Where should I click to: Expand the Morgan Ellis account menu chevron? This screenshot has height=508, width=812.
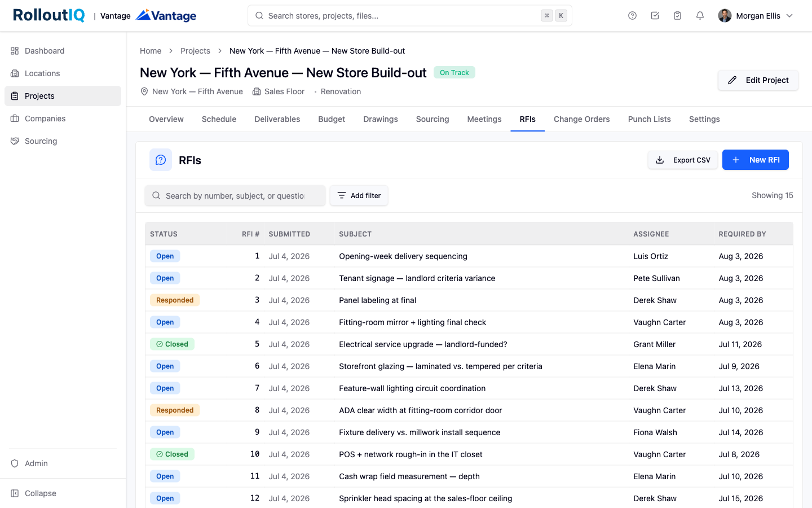(789, 16)
